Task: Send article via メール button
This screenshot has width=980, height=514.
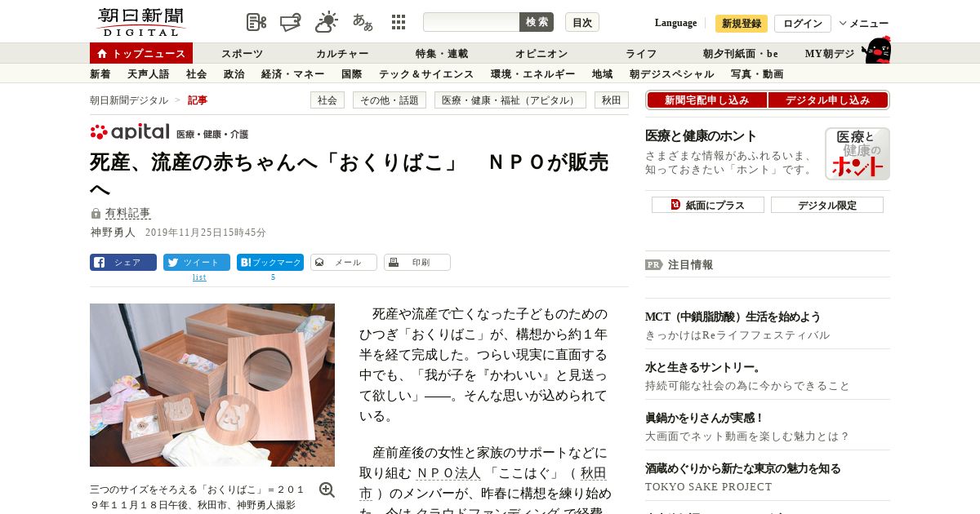Action: click(x=344, y=263)
